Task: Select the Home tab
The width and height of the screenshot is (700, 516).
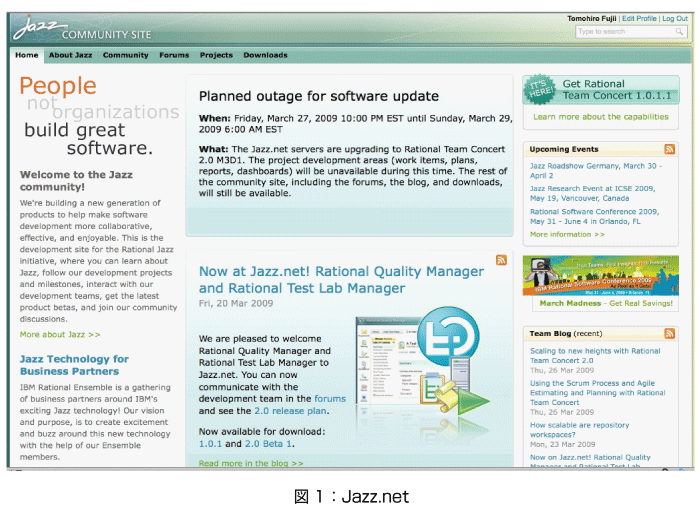Action: tap(27, 55)
